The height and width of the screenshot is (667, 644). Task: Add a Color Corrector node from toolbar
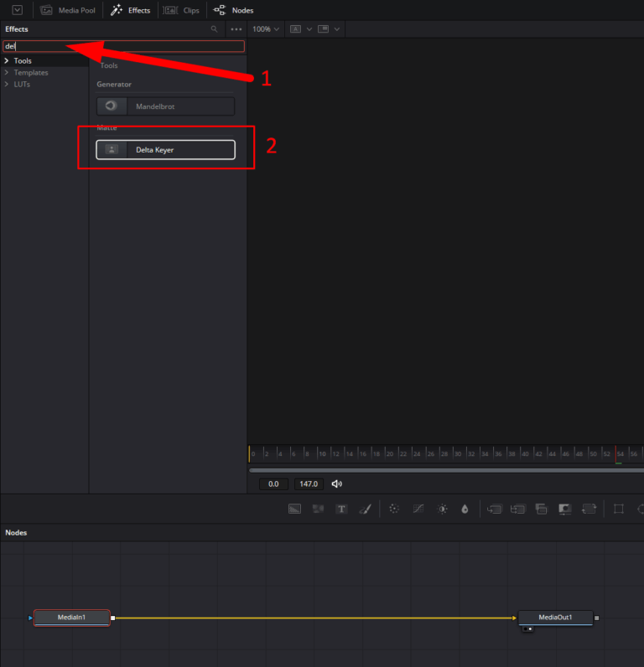(x=394, y=509)
